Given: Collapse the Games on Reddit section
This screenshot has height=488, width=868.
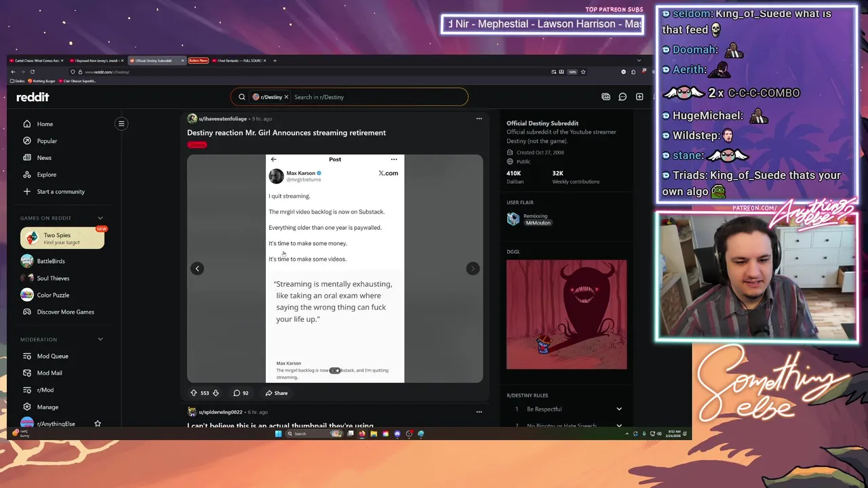Looking at the screenshot, I should point(100,218).
